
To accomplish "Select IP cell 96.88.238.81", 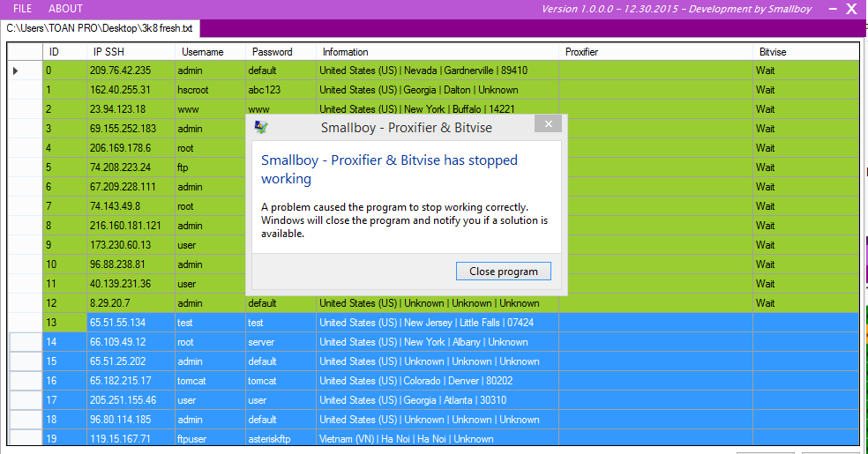I will [131, 264].
